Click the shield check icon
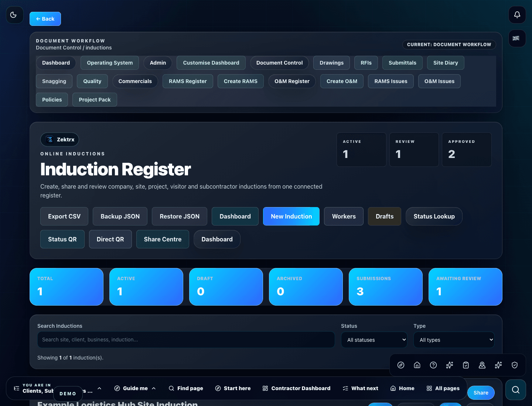 click(x=515, y=365)
